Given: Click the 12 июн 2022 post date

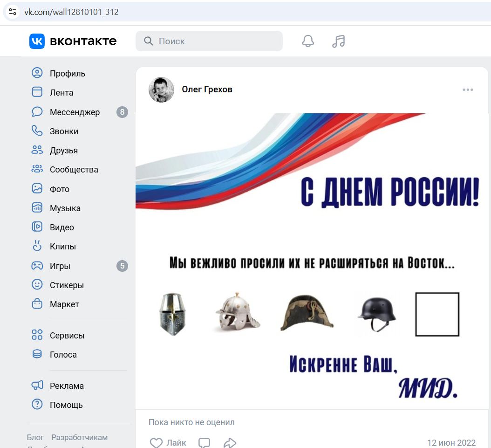Looking at the screenshot, I should 451,443.
